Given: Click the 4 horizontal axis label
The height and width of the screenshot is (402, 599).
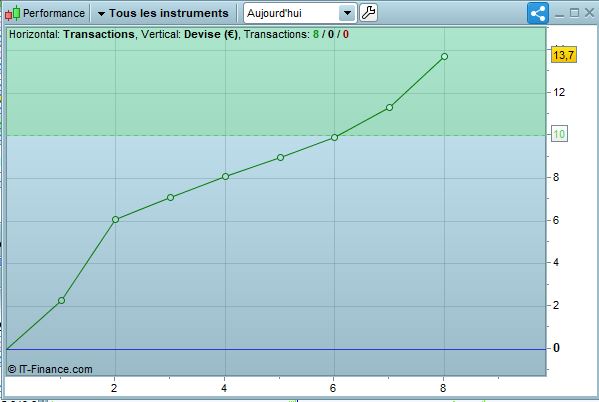Looking at the screenshot, I should click(224, 388).
